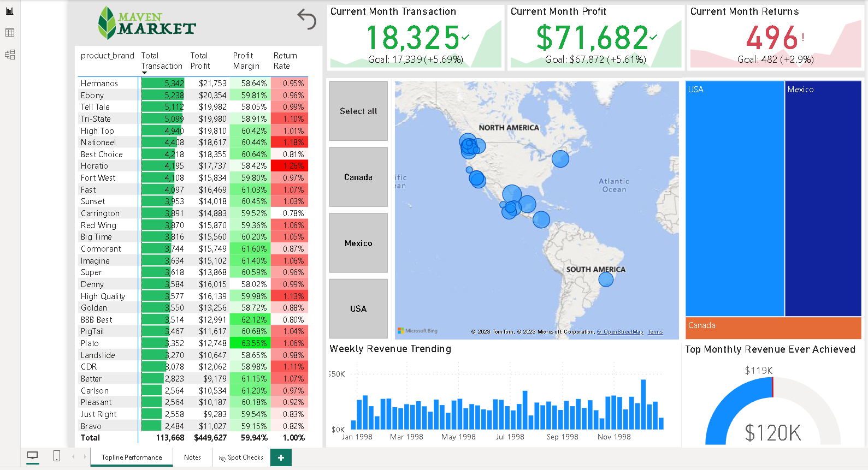Click the Maven Market logo
868x470 pixels.
pos(146,23)
